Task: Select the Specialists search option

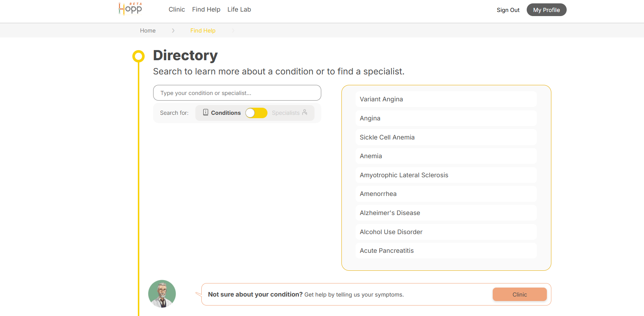Action: click(286, 113)
